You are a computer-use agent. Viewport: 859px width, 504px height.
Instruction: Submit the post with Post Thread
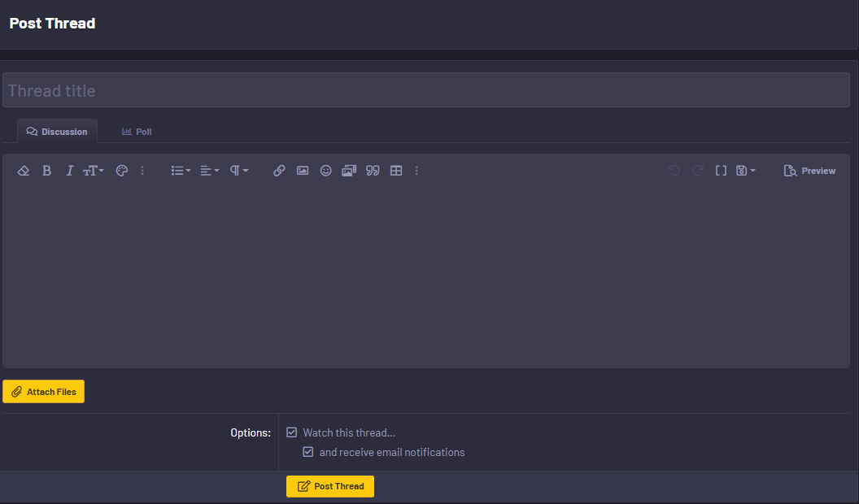coord(329,486)
